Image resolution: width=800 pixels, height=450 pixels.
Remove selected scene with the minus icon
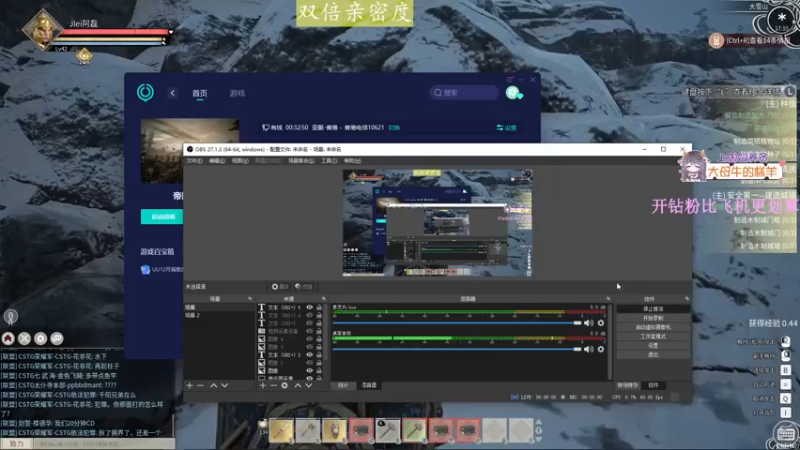pos(201,385)
